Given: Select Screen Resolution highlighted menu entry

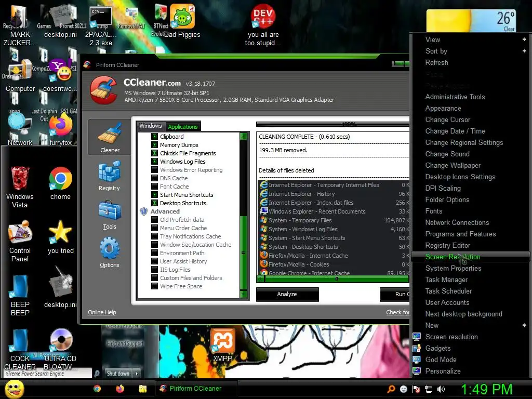Looking at the screenshot, I should tap(471, 257).
